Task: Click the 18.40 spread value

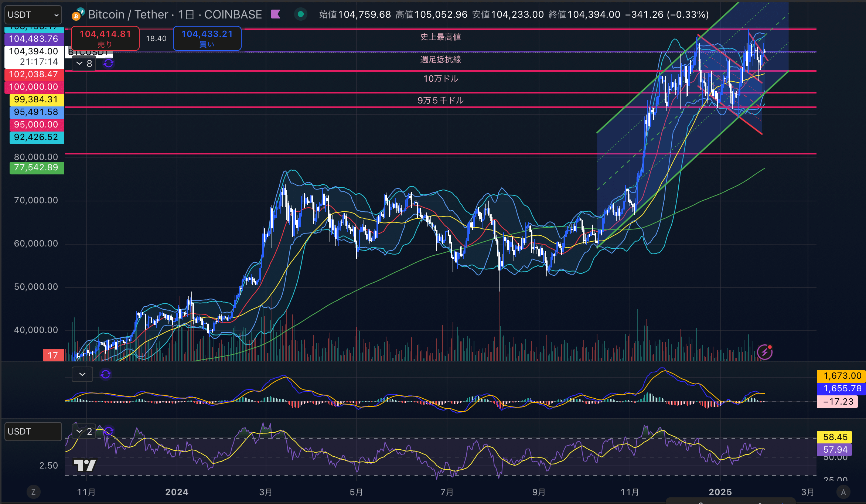Action: [156, 38]
